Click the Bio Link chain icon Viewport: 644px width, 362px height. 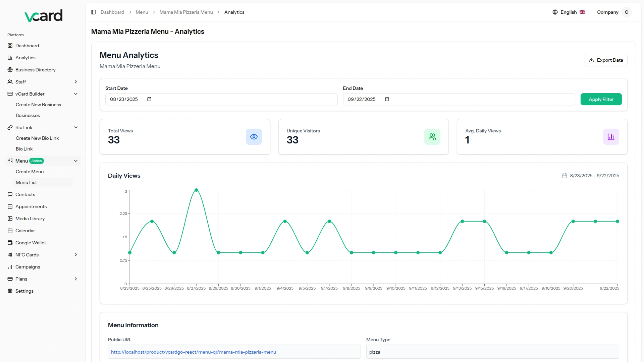10,127
